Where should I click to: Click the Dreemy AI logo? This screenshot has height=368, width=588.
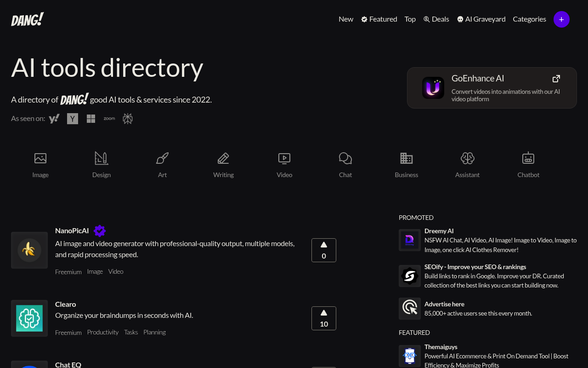410,240
